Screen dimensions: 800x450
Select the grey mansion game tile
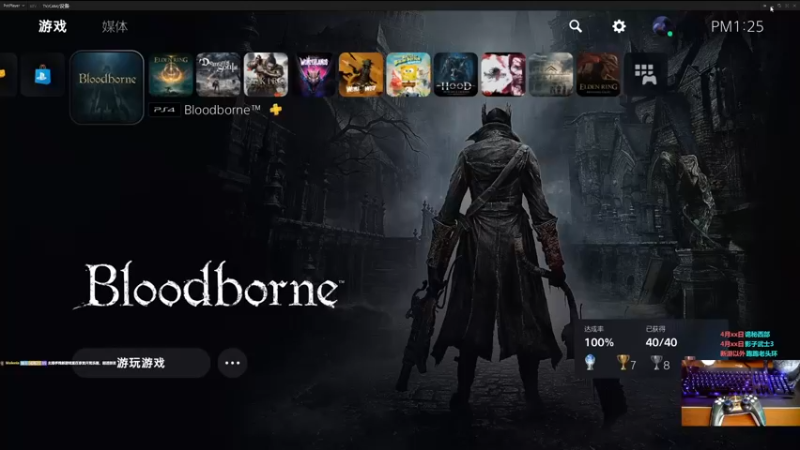tap(551, 74)
